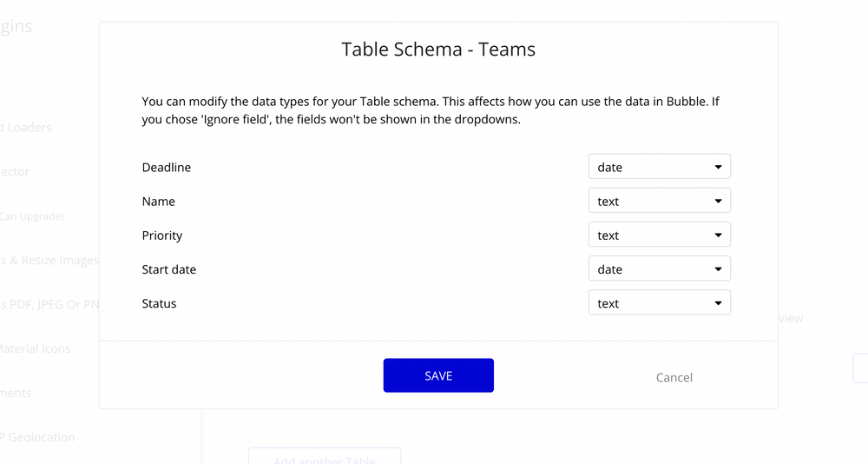Click Add another Table button behind dialog
The width and height of the screenshot is (868, 464).
click(x=325, y=456)
